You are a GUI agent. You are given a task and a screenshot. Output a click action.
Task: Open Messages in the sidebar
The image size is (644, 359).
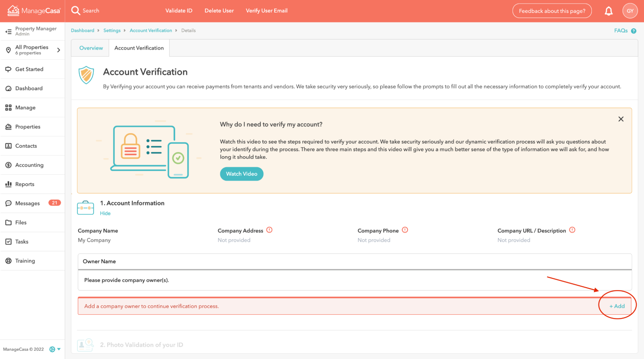pyautogui.click(x=27, y=203)
